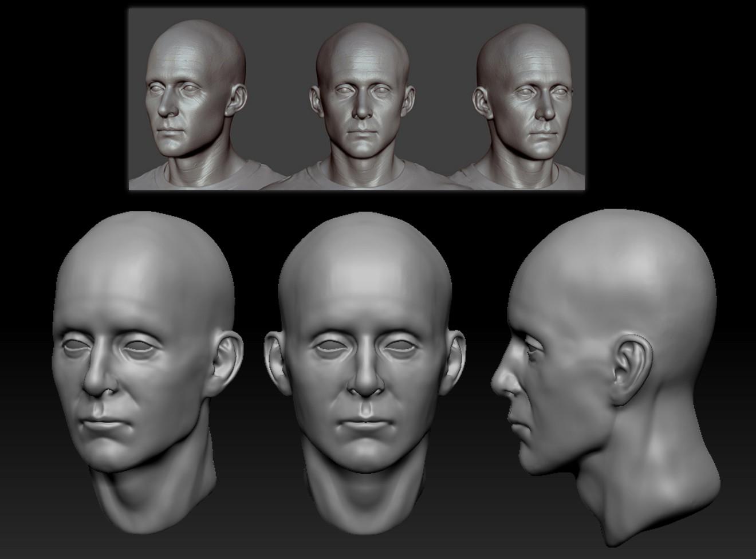Select the large front-facing smooth head model
756x559 pixels.
click(364, 372)
